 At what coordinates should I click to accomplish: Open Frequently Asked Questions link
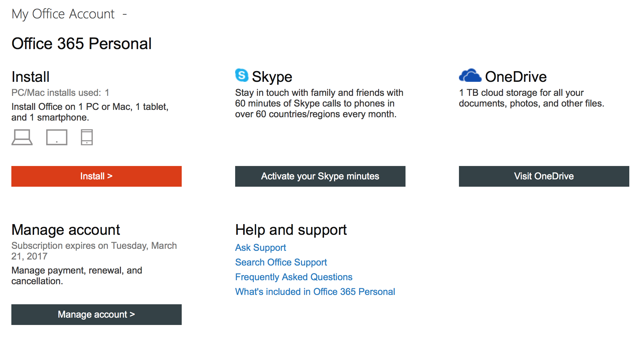pyautogui.click(x=294, y=277)
